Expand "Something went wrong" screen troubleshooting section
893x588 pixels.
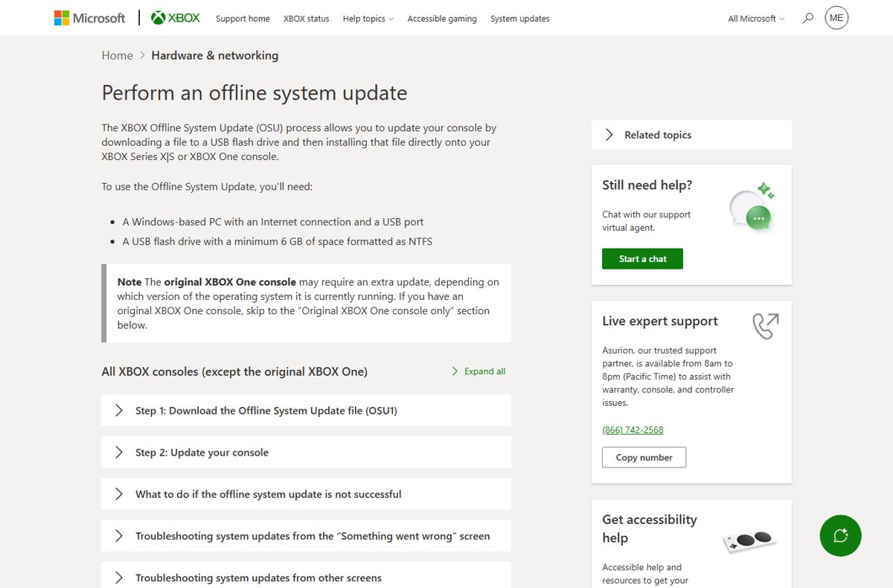point(306,535)
